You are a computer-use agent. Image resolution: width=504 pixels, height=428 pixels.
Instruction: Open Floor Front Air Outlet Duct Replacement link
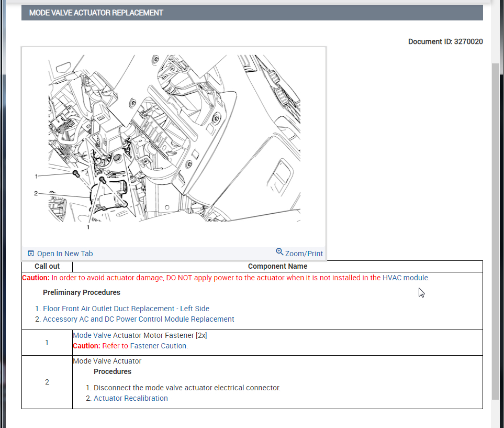[x=126, y=309]
